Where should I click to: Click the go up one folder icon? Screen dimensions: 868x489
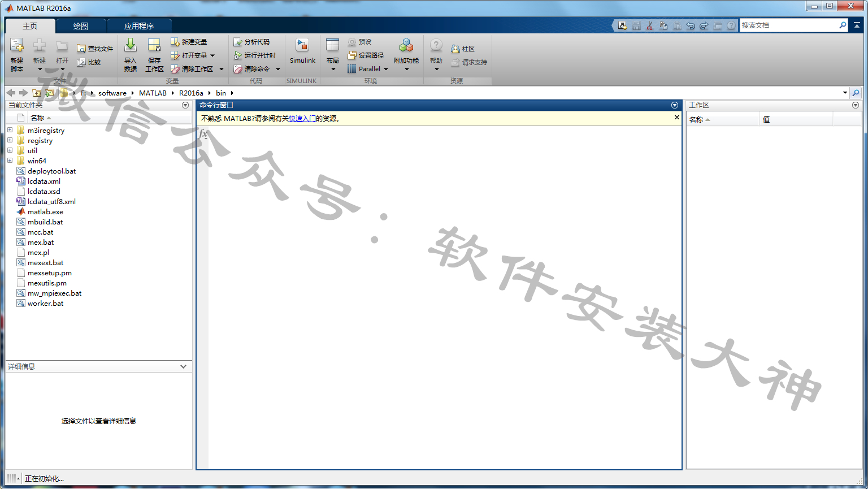click(37, 93)
